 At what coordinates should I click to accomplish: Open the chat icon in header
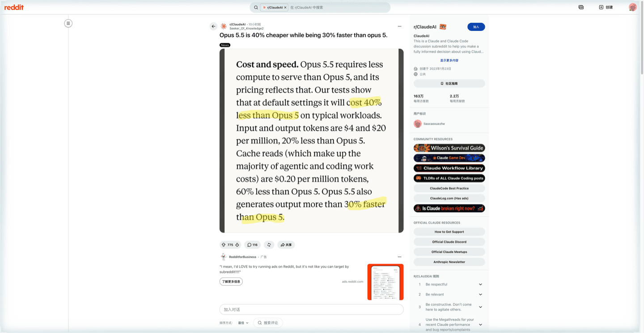[x=581, y=7]
